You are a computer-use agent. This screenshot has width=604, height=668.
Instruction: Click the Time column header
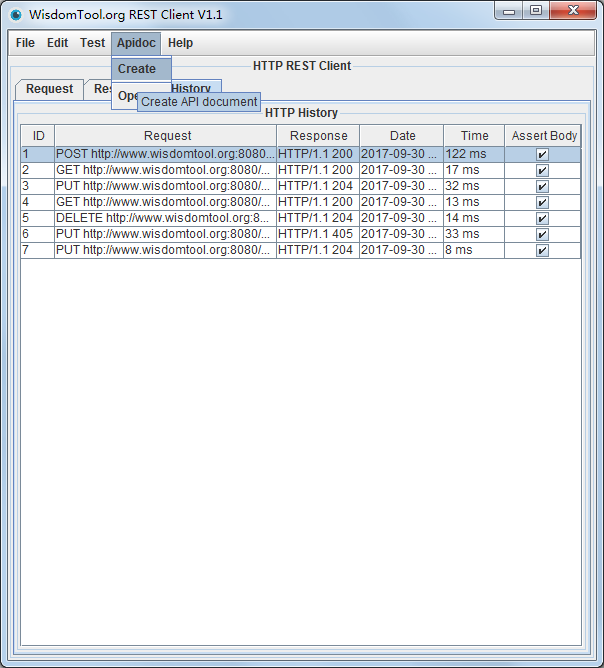click(x=474, y=136)
